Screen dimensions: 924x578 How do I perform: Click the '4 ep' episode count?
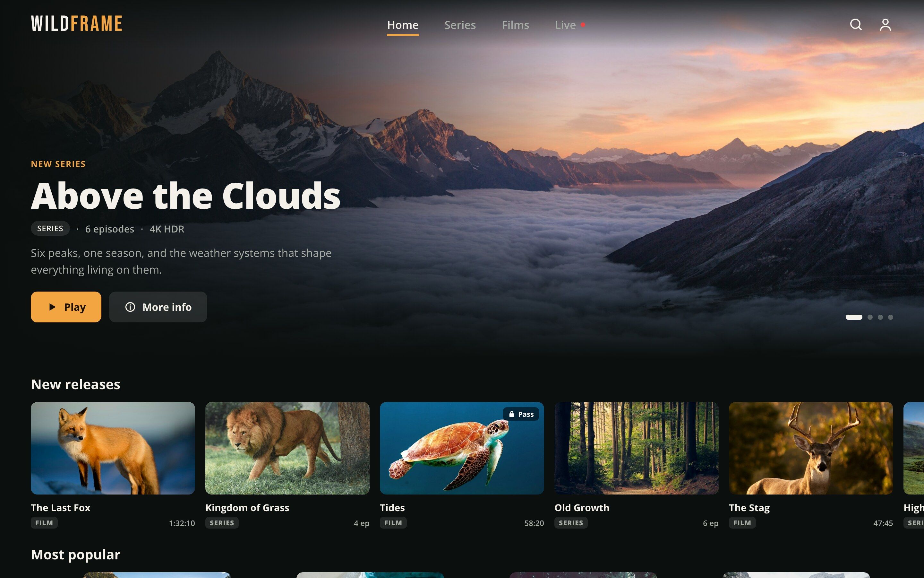(361, 523)
